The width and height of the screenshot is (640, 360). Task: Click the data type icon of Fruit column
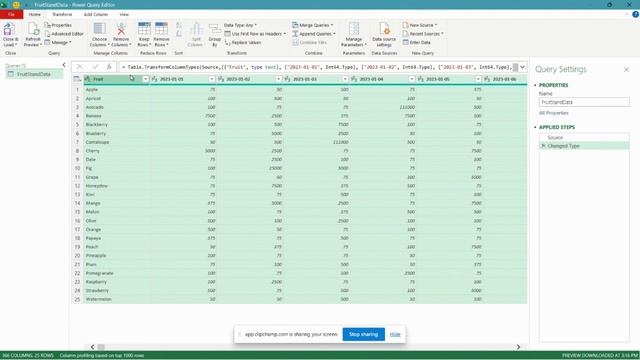(87, 79)
